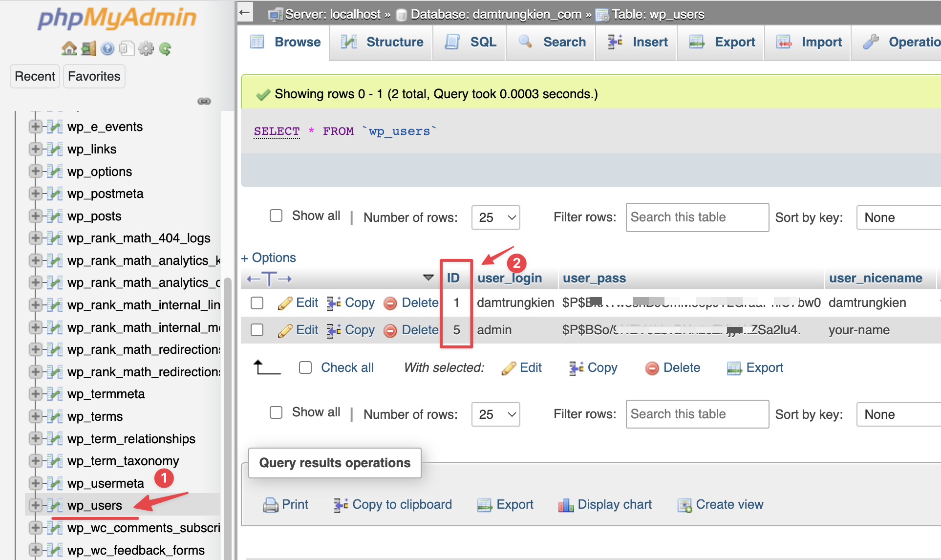The height and width of the screenshot is (560, 941).
Task: Click the phpMyAdmin home icon
Action: coord(69,48)
